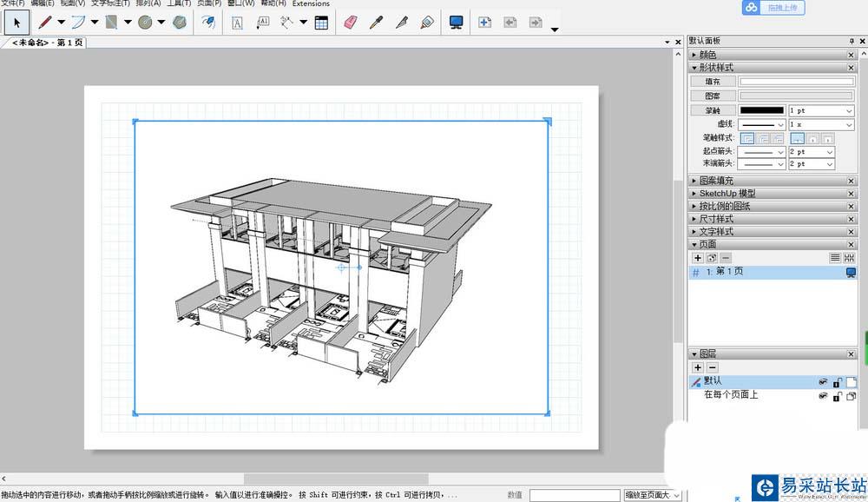This screenshot has height=502, width=868.
Task: Select the arrow Select tool
Action: (16, 23)
